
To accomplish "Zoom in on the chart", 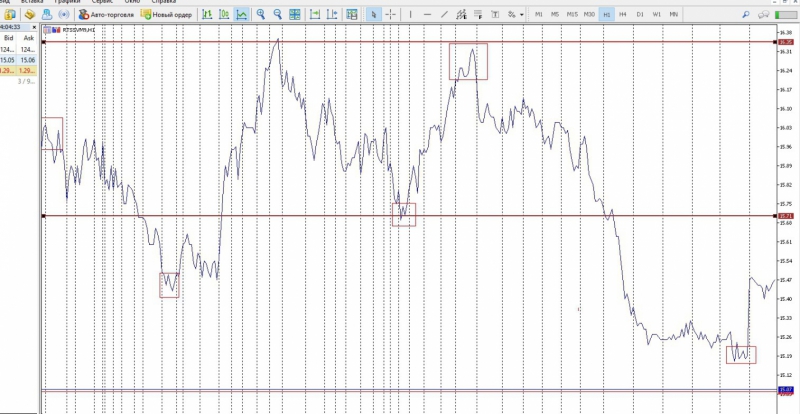I will pyautogui.click(x=261, y=14).
